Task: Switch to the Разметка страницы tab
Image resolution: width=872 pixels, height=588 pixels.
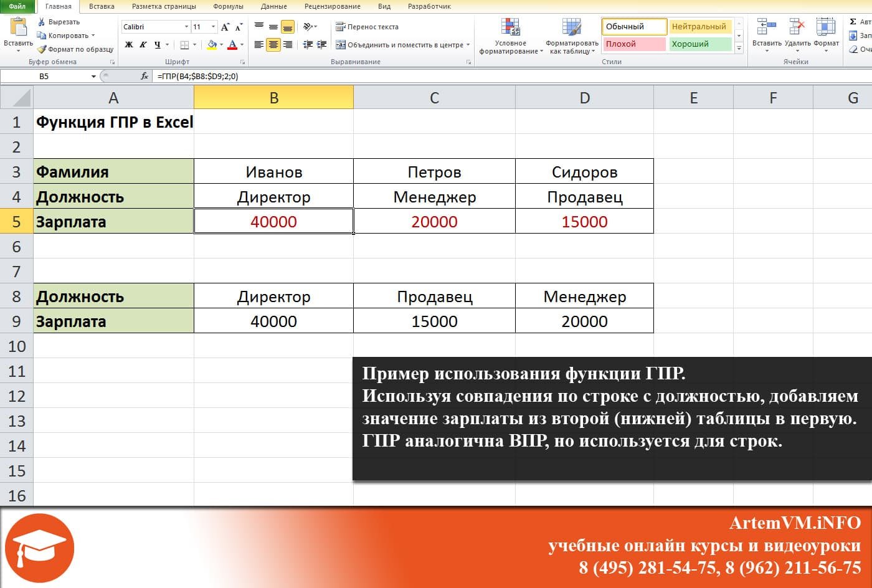Action: pos(164,6)
